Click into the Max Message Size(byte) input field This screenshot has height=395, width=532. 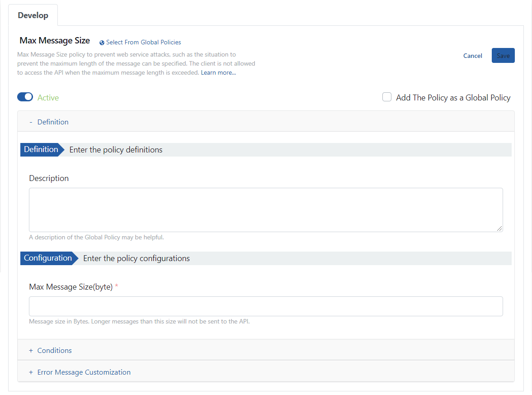[x=266, y=306]
